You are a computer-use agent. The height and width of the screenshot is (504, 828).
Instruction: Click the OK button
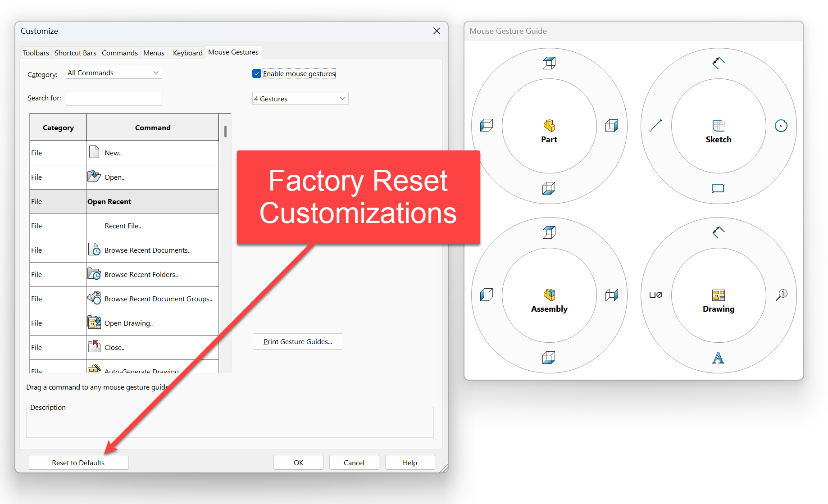point(298,463)
